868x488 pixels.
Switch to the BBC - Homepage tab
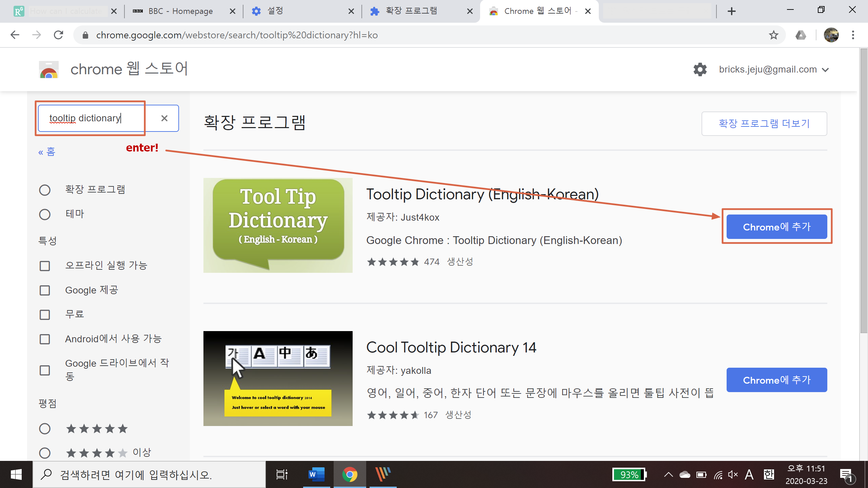point(180,11)
